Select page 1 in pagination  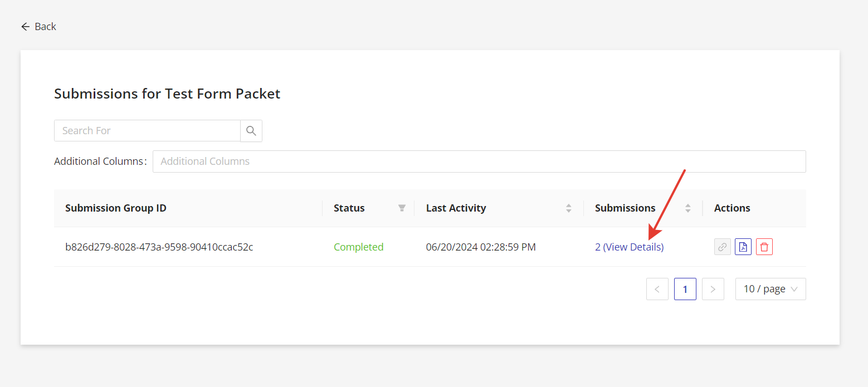click(x=685, y=289)
